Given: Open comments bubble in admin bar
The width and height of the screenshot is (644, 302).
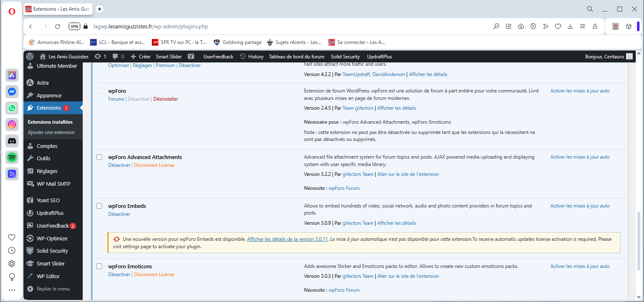Looking at the screenshot, I should coord(118,57).
